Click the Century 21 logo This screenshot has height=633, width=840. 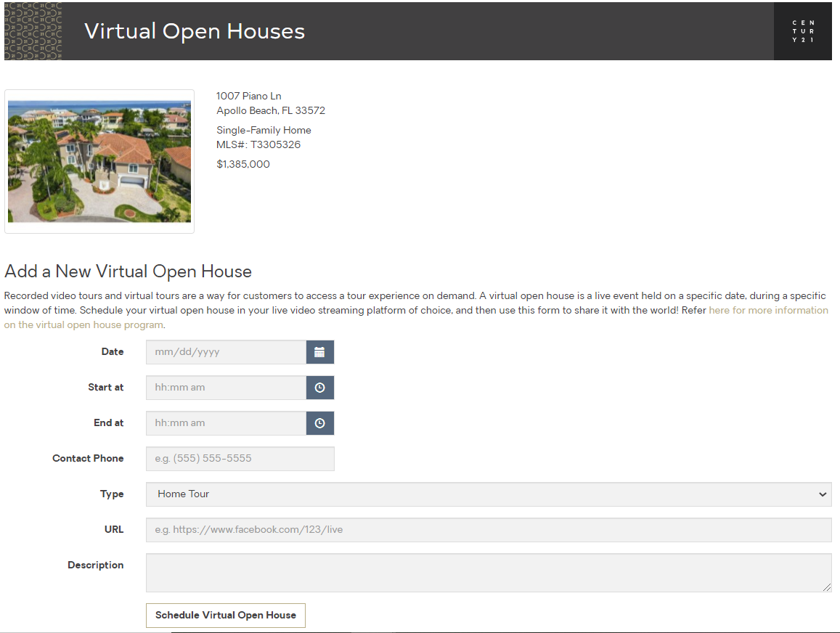(x=803, y=31)
